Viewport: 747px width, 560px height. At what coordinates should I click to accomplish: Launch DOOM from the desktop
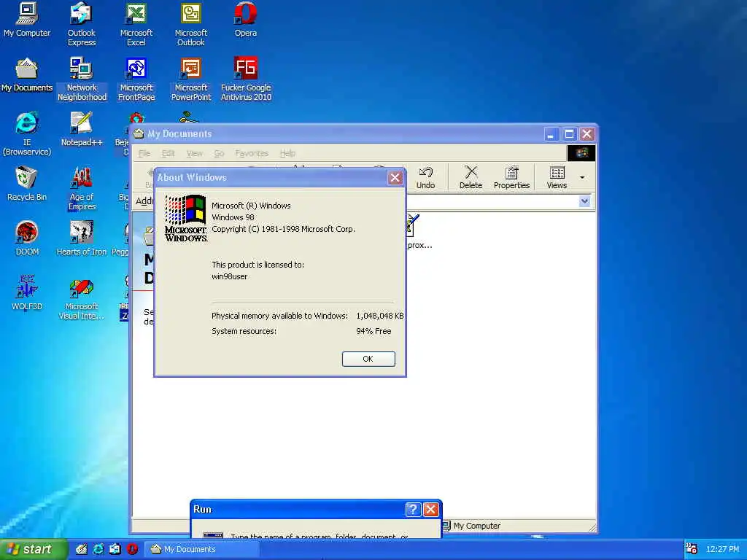[27, 238]
